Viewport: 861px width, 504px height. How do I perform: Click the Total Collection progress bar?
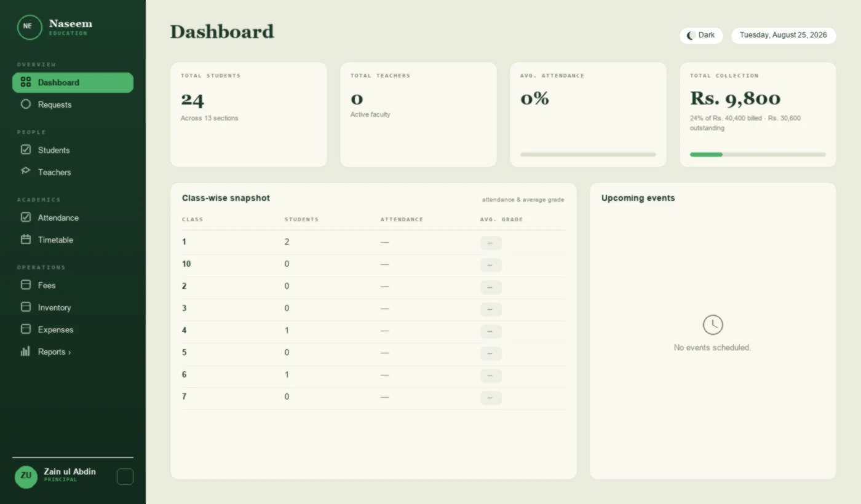758,155
